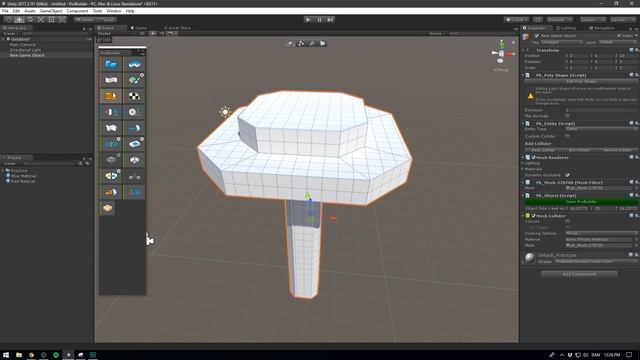Open the GameObject menu
640x360 pixels.
coord(51,11)
